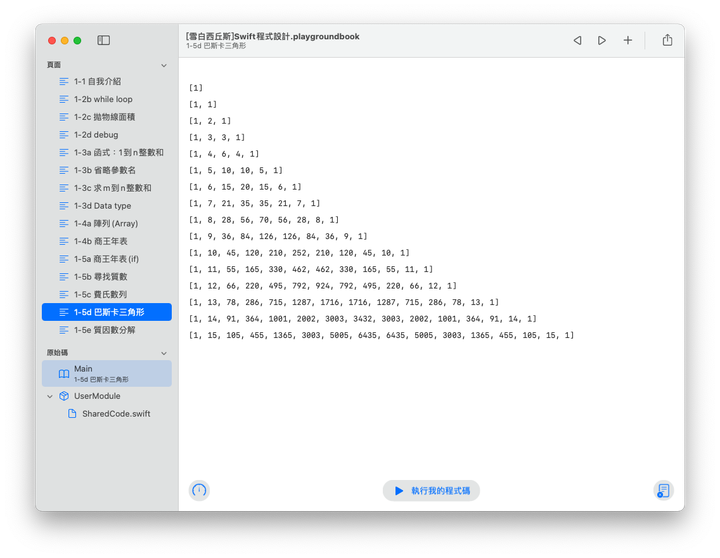
Task: Click the playgroundbook title text
Action: click(273, 36)
